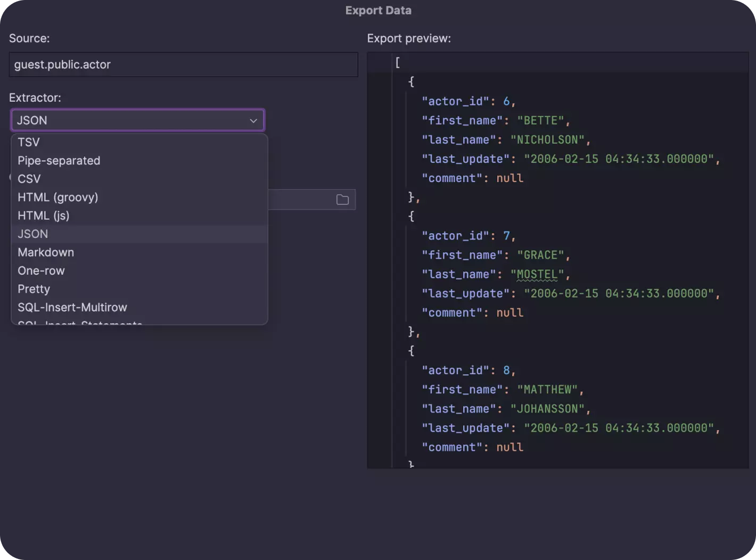Screen dimensions: 756x560
Task: Click the underlined MOSTEL value in preview
Action: pyautogui.click(x=537, y=275)
